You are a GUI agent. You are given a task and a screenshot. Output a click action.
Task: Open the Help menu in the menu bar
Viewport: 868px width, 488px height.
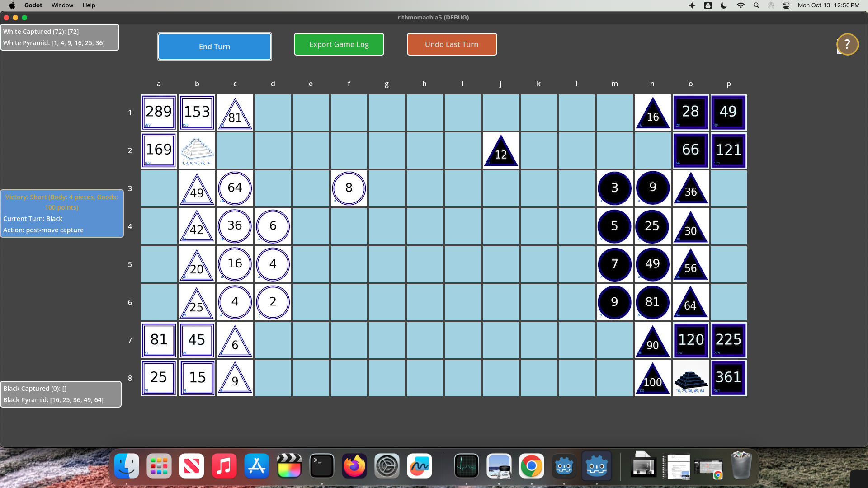click(89, 5)
